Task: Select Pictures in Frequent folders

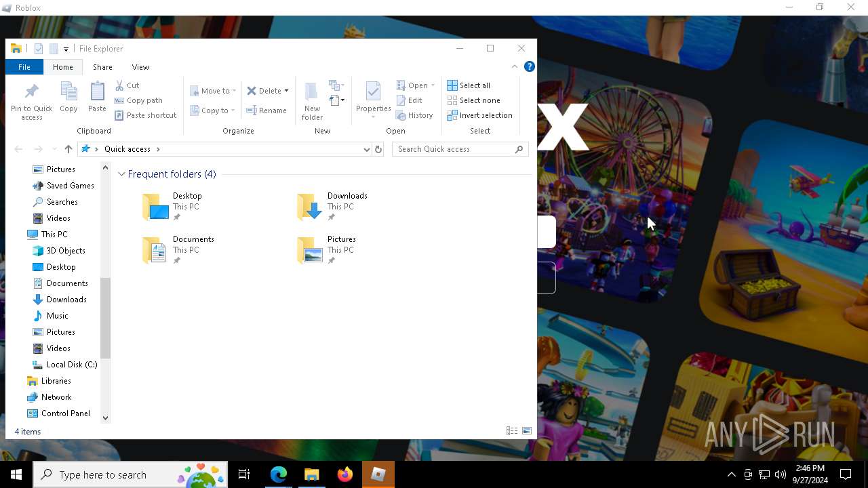Action: pyautogui.click(x=326, y=250)
